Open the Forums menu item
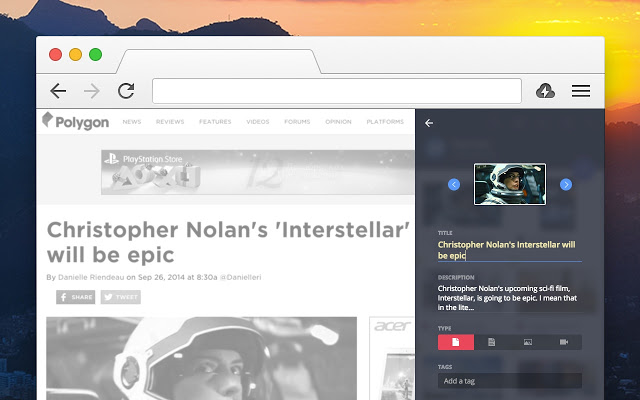The height and width of the screenshot is (400, 640). [x=297, y=122]
